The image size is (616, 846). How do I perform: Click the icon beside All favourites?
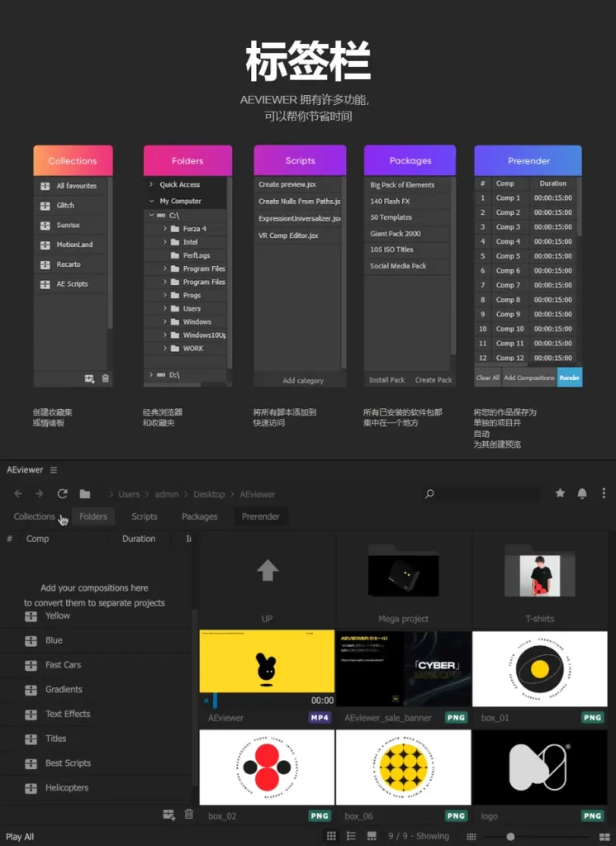pyautogui.click(x=45, y=186)
